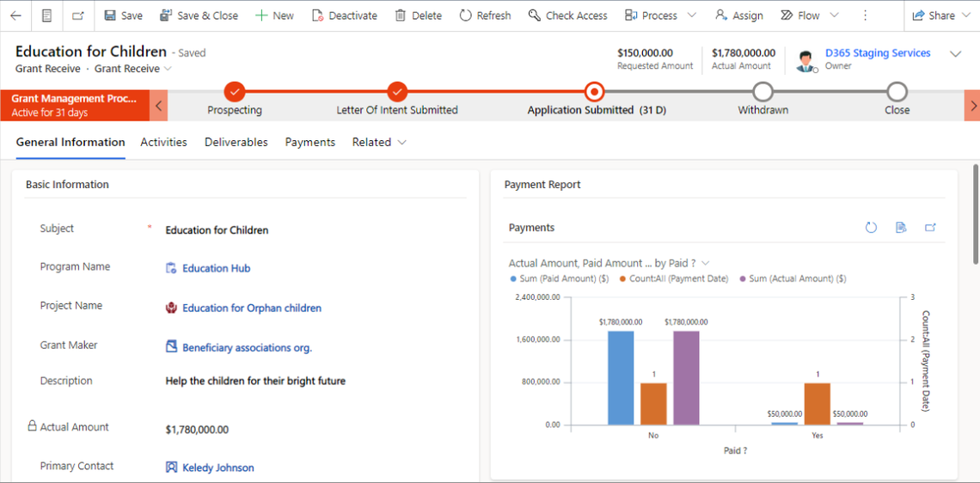
Task: Open the more commands overflow menu
Action: (865, 15)
